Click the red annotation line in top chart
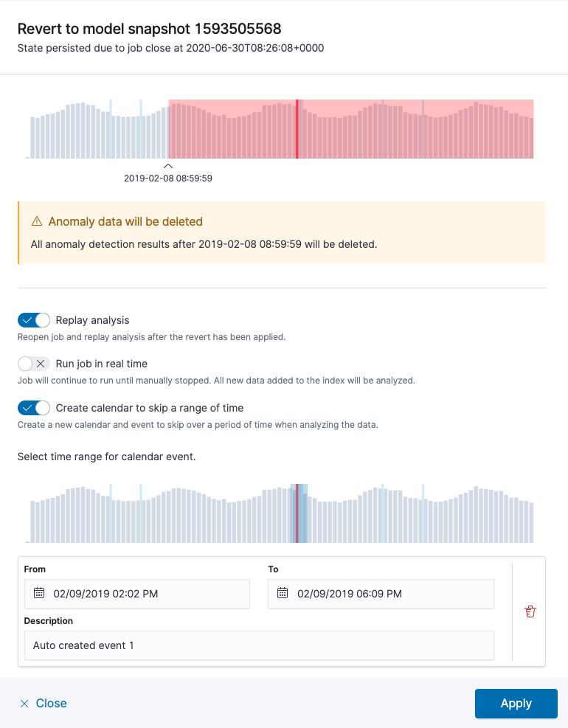Screen dimensions: 568x728 [x=297, y=129]
